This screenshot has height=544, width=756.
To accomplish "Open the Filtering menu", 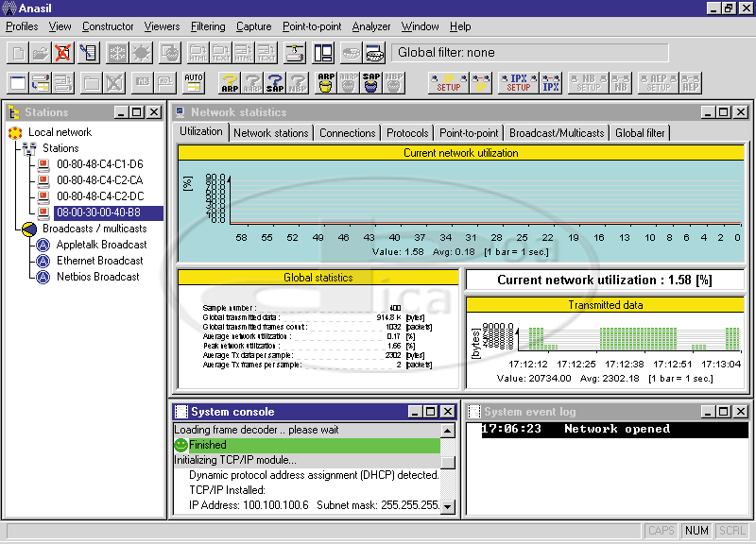I will 208,26.
